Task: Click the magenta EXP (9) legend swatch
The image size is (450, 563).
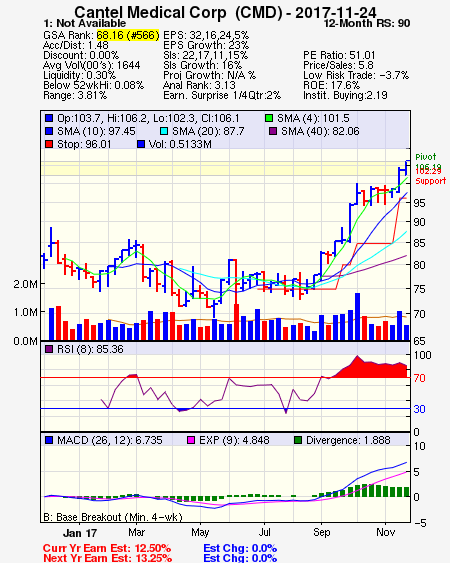Action: tap(191, 440)
